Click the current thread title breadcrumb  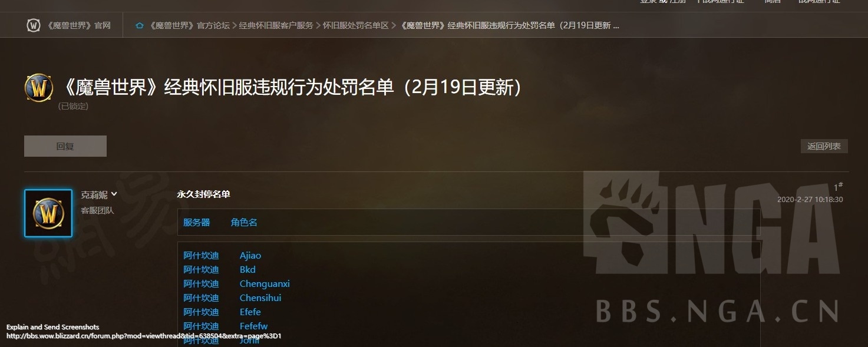(510, 26)
